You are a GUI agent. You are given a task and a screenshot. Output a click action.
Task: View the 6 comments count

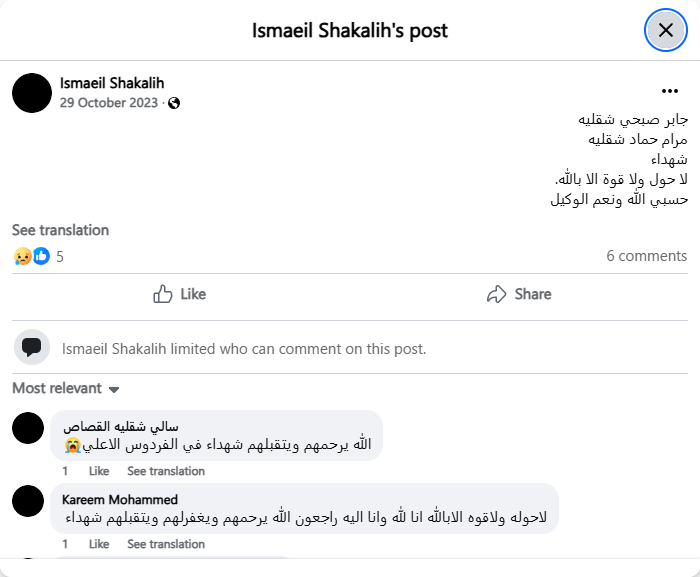(646, 256)
